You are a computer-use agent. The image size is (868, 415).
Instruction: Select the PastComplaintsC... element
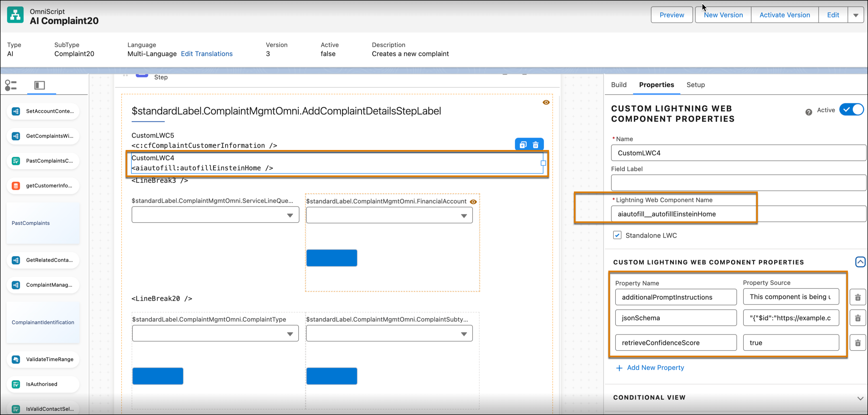(x=43, y=161)
